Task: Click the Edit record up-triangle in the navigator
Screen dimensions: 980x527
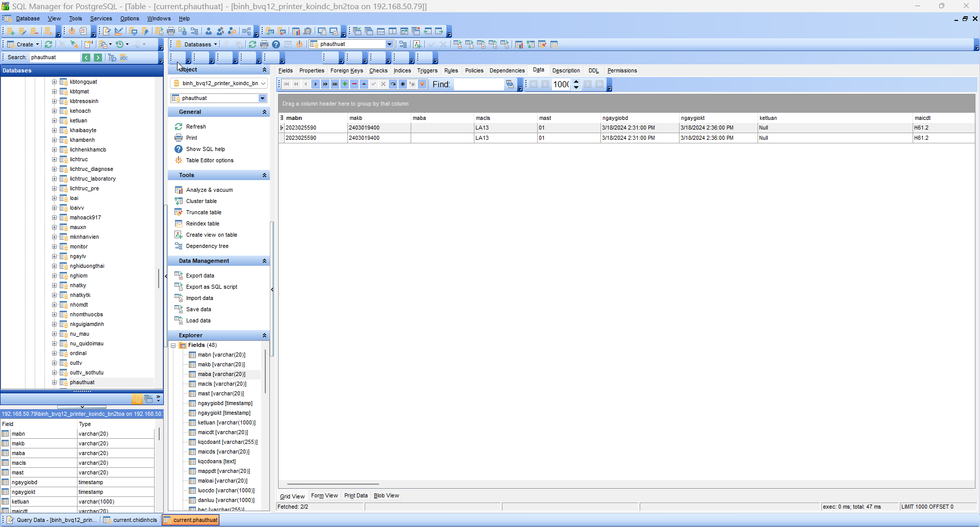Action: click(364, 84)
